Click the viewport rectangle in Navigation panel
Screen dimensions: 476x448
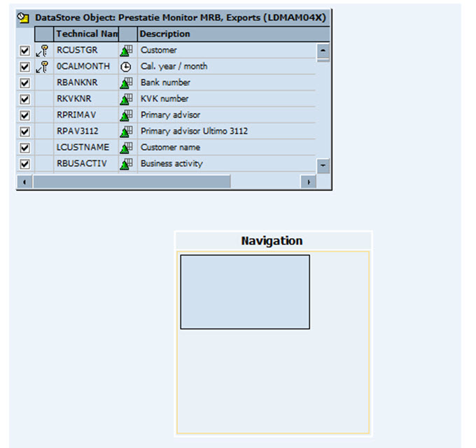pos(244,292)
